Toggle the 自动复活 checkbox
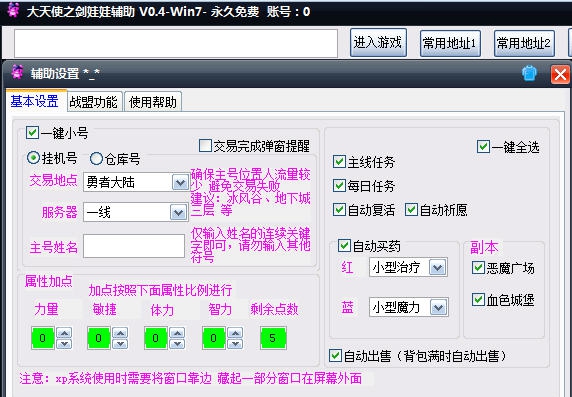The image size is (572, 397). (x=339, y=209)
